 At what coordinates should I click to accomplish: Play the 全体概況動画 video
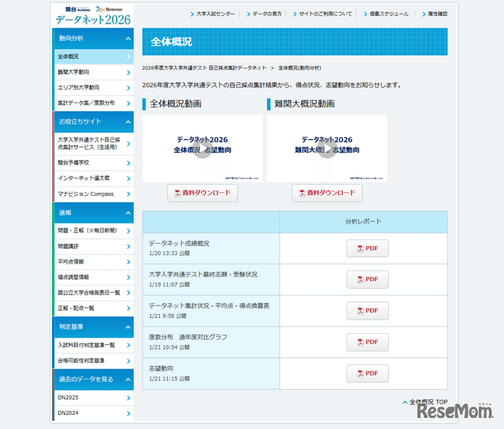pyautogui.click(x=202, y=150)
